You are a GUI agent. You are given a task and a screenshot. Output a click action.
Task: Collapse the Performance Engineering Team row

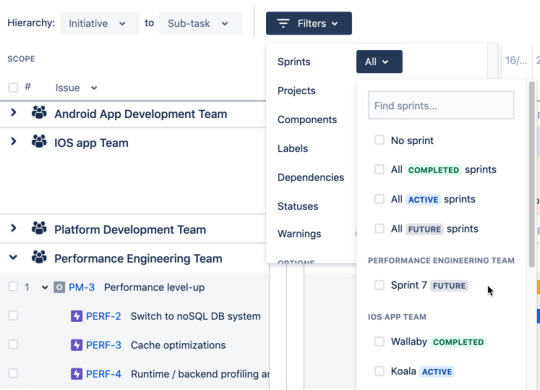pos(13,257)
